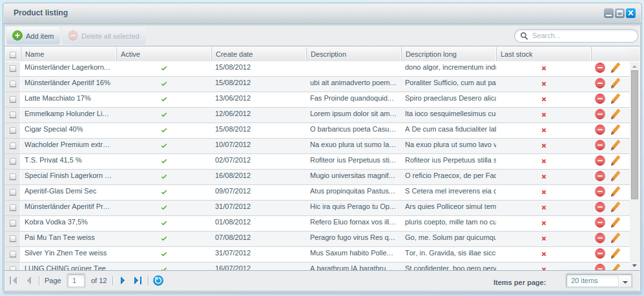Sort by the Last stock column header
The width and height of the screenshot is (644, 296).
click(543, 54)
